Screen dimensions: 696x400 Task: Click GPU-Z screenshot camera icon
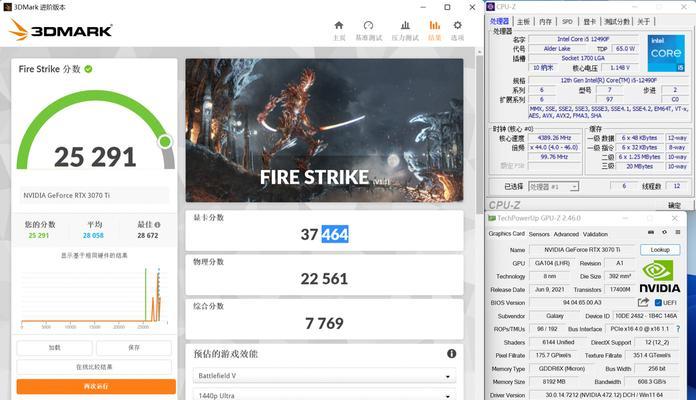(651, 232)
